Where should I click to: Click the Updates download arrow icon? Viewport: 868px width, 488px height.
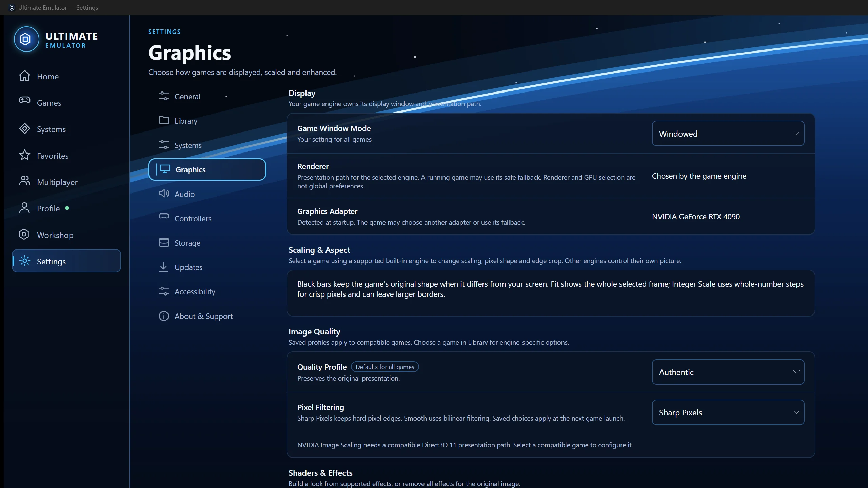[x=163, y=267]
